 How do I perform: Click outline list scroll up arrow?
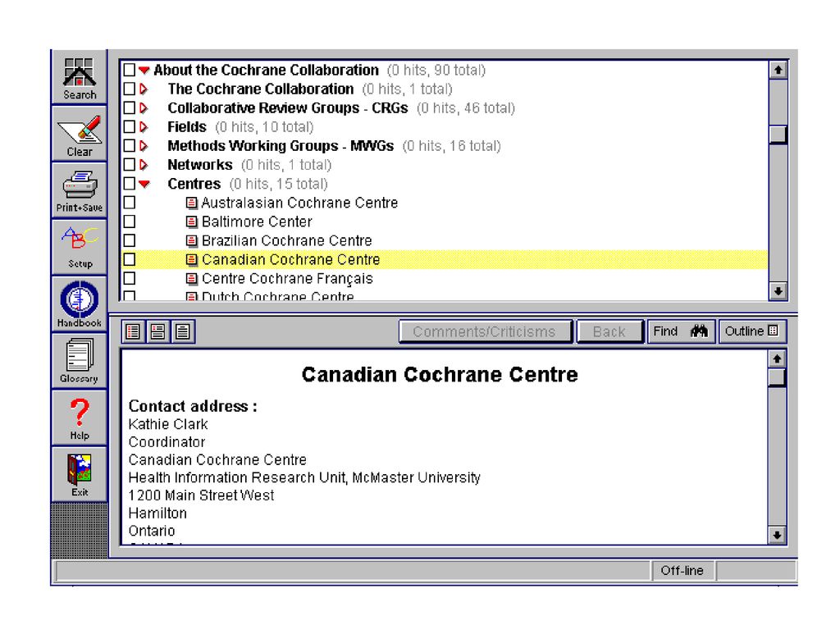[x=778, y=70]
